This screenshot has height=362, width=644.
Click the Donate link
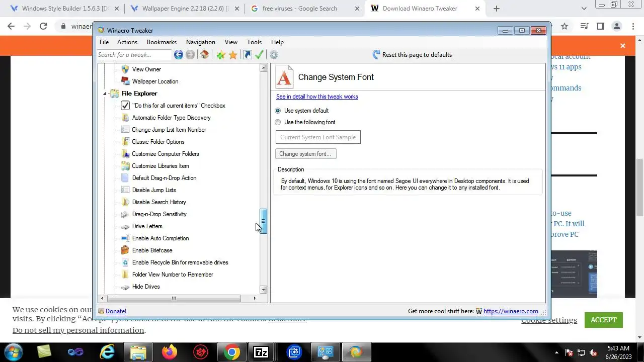(116, 311)
